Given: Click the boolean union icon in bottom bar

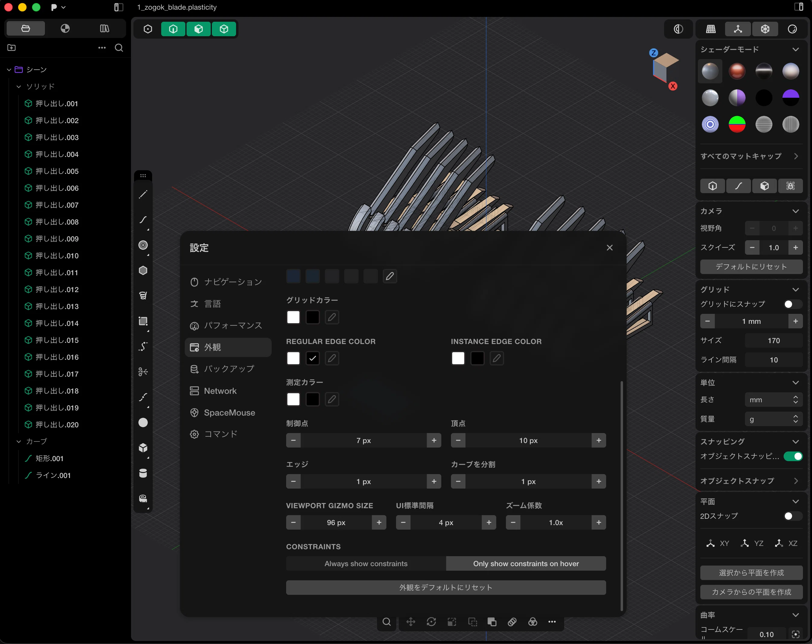Looking at the screenshot, I should (492, 622).
